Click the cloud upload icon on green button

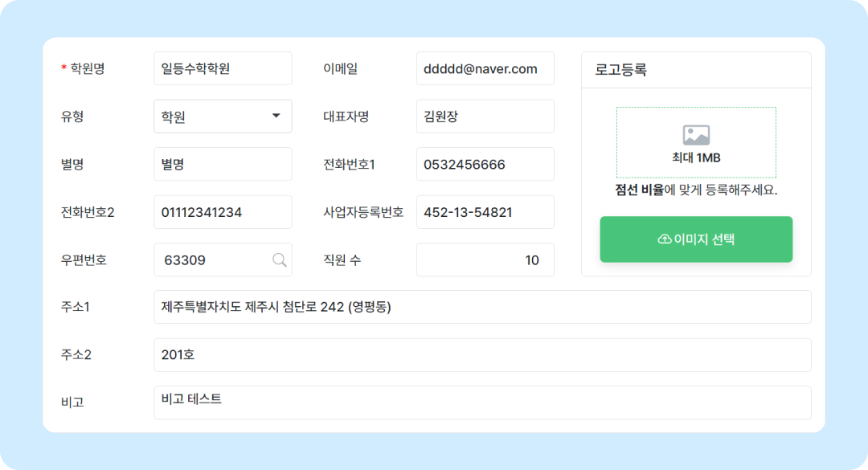click(664, 239)
